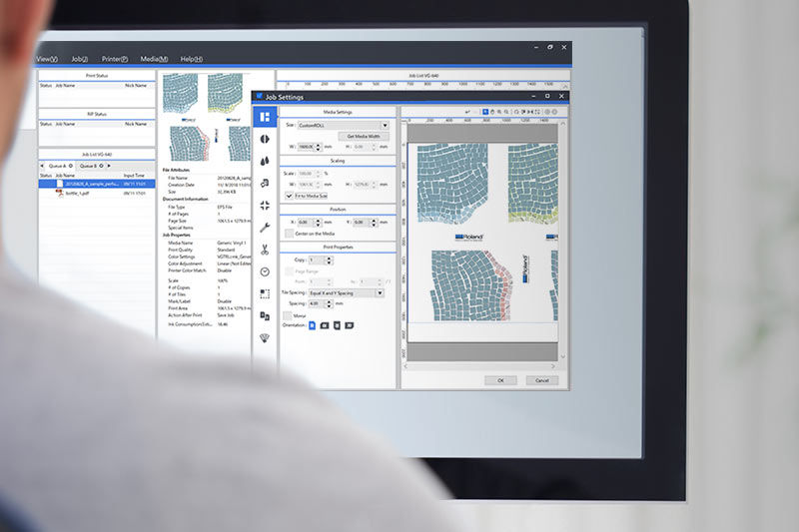Viewport: 799px width, 532px height.
Task: Select the blue pointer tool in preview toolbar
Action: coord(485,112)
